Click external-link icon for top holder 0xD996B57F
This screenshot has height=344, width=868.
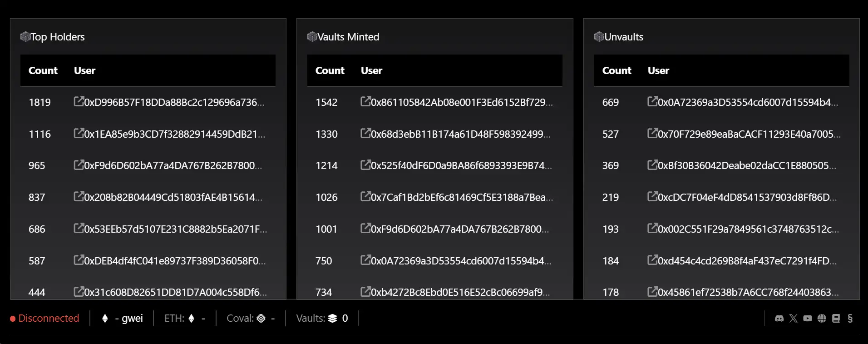(79, 101)
